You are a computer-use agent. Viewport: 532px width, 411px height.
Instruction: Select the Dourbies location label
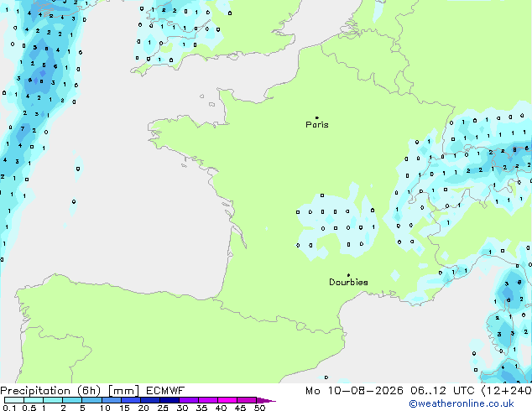pyautogui.click(x=348, y=282)
